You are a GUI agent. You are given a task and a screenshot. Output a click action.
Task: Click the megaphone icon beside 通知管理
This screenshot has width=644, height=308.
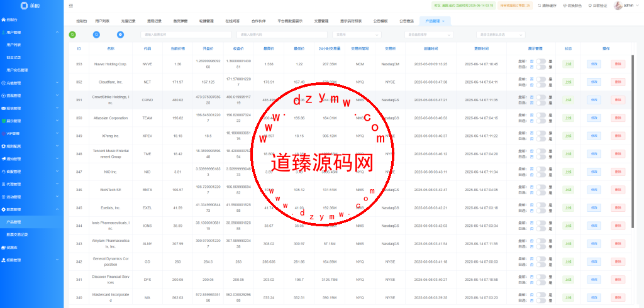pyautogui.click(x=3, y=159)
